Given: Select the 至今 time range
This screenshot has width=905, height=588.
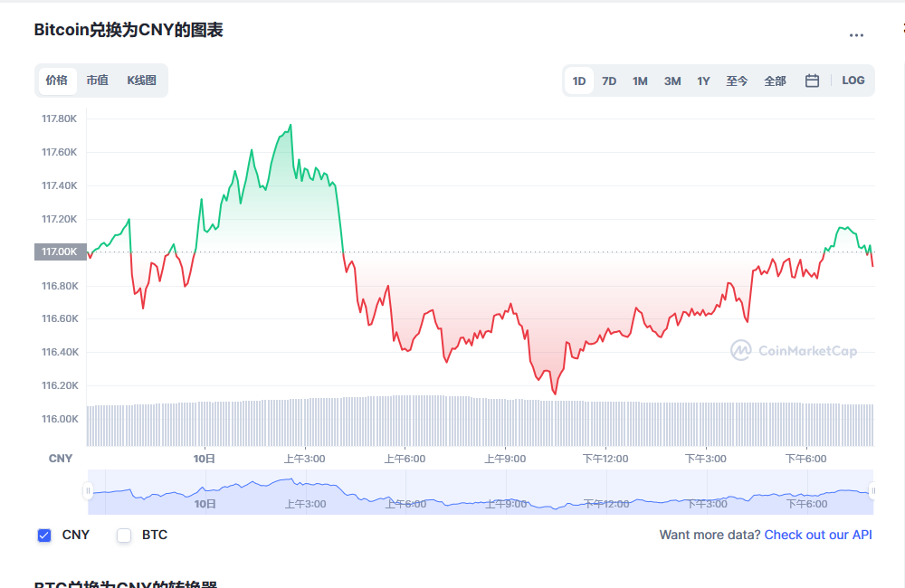Looking at the screenshot, I should 737,81.
